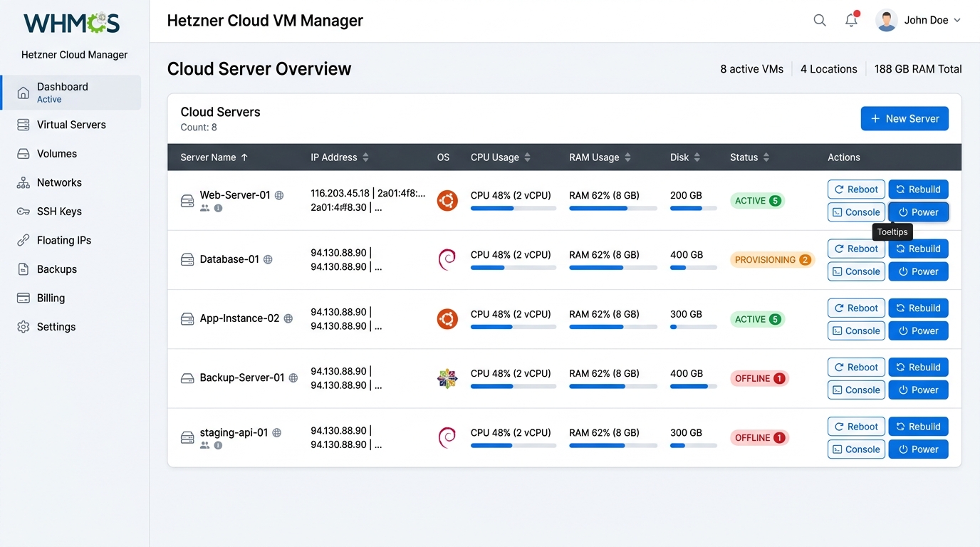Rebuild Web-Server-01
This screenshot has width=980, height=547.
pyautogui.click(x=918, y=189)
